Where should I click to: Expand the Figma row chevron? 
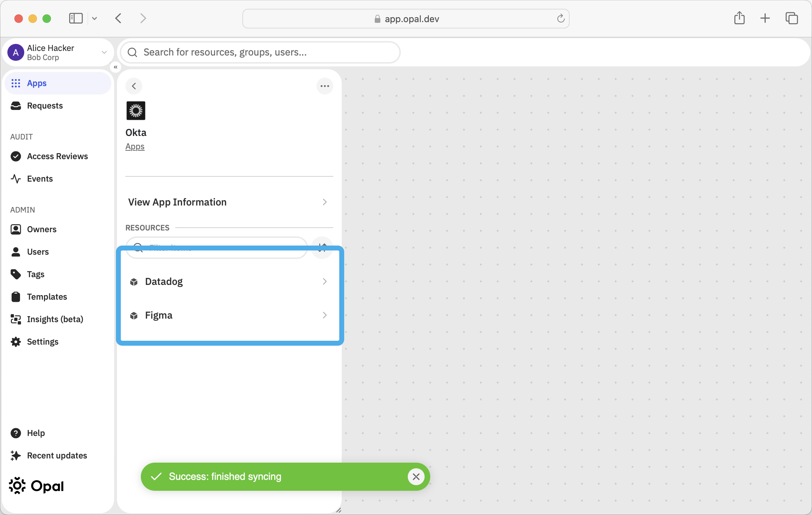pyautogui.click(x=325, y=315)
